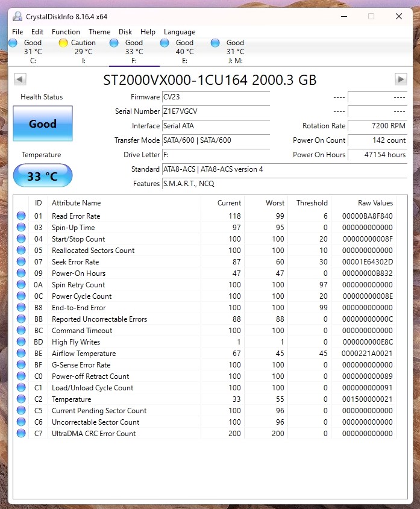Image resolution: width=420 pixels, height=509 pixels.
Task: Click the CrystalDiskInfo app icon in title bar
Action: click(x=17, y=16)
